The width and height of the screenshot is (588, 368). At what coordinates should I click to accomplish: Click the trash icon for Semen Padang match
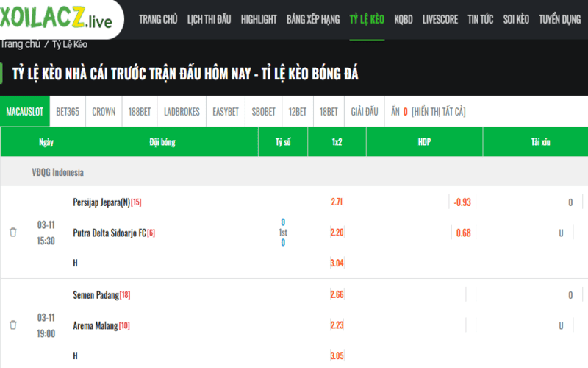pyautogui.click(x=13, y=325)
